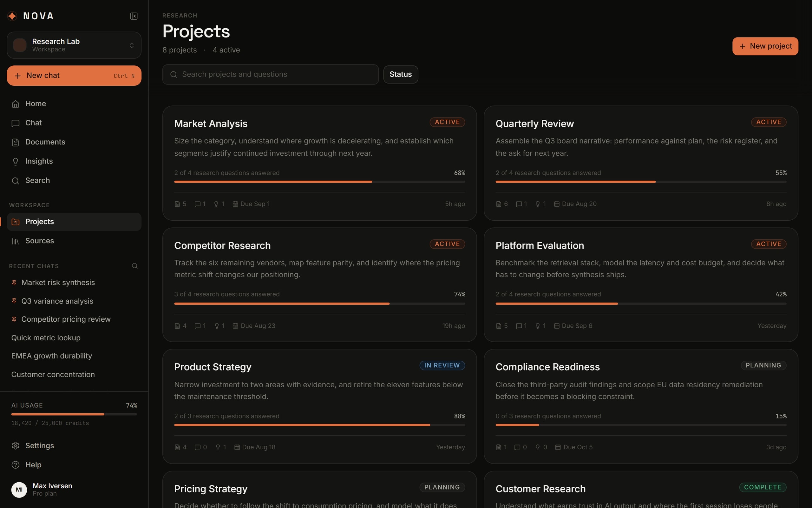Navigate to Insights
812x508 pixels.
[x=74, y=161]
